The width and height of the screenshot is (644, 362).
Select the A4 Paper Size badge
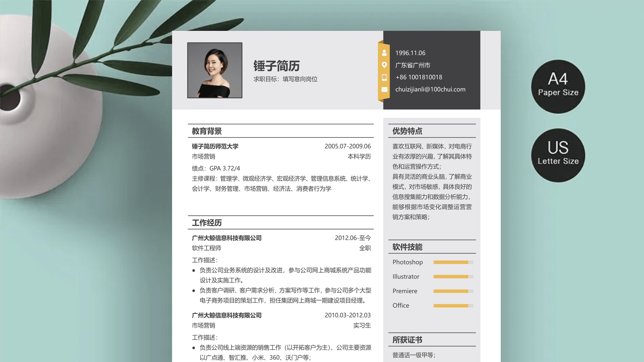pyautogui.click(x=558, y=86)
